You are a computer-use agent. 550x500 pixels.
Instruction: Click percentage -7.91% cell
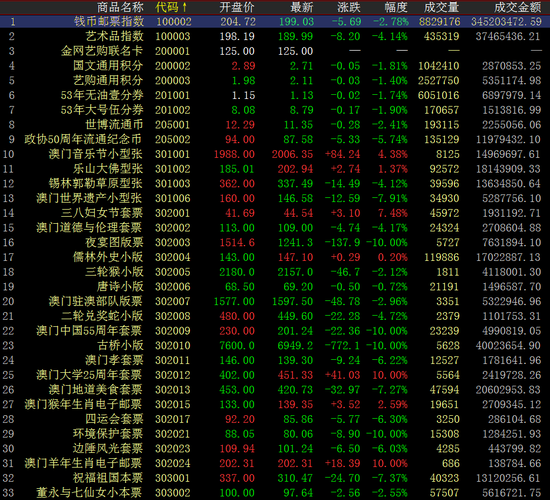point(390,199)
